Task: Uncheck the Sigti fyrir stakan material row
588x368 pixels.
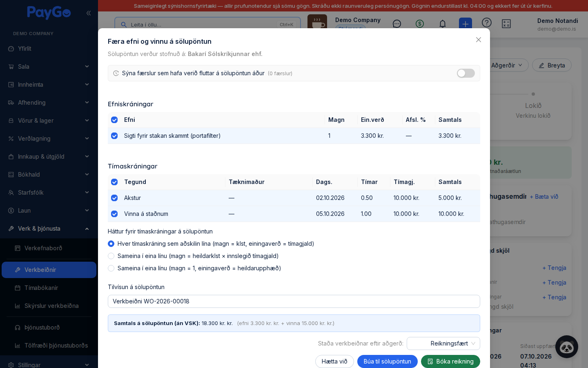Action: coord(114,136)
